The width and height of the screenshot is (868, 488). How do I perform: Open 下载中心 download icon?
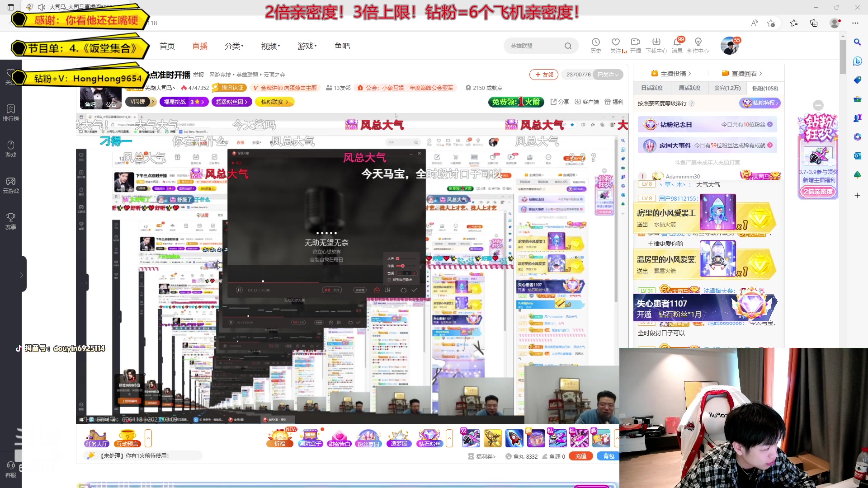(x=656, y=45)
